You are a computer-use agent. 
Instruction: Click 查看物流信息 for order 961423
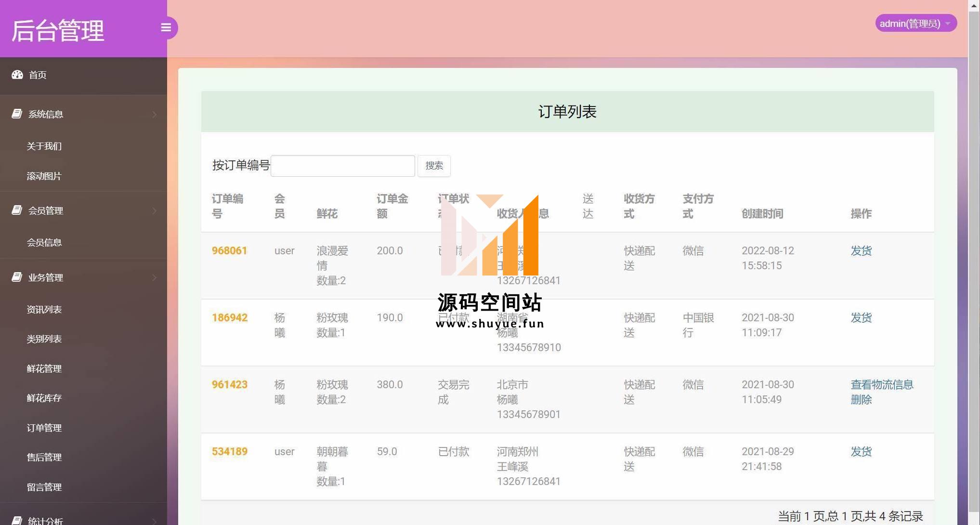pos(882,384)
